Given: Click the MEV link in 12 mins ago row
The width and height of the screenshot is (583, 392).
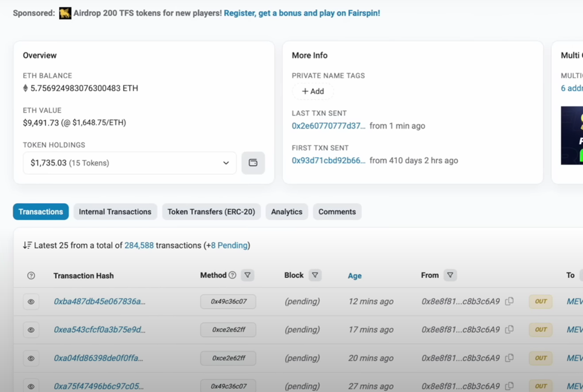Looking at the screenshot, I should tap(575, 301).
